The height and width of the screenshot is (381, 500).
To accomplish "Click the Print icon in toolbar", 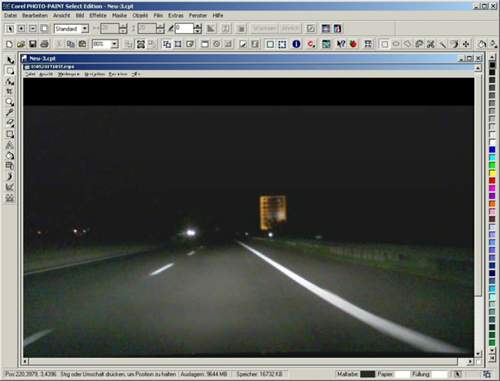I will tap(44, 44).
